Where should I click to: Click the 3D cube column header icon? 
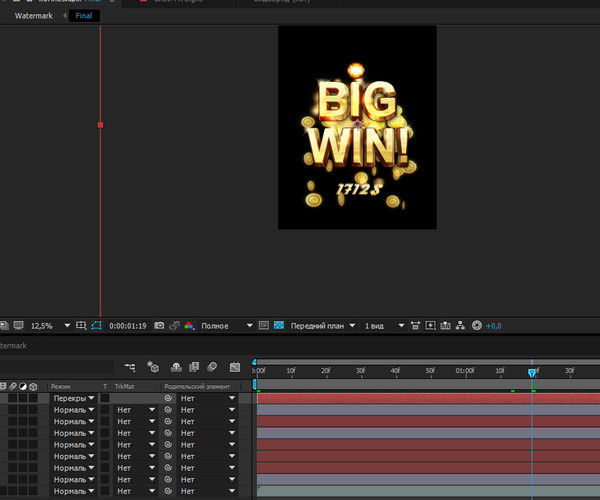33,386
